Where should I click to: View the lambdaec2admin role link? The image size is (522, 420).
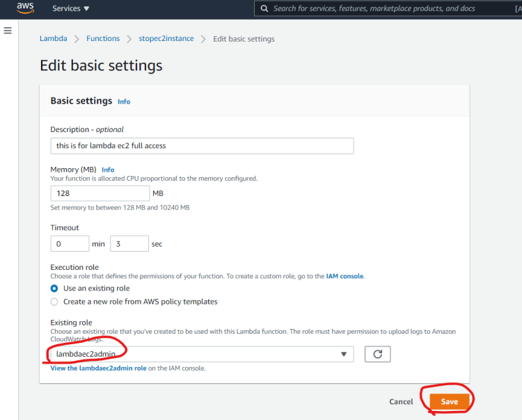[x=99, y=368]
